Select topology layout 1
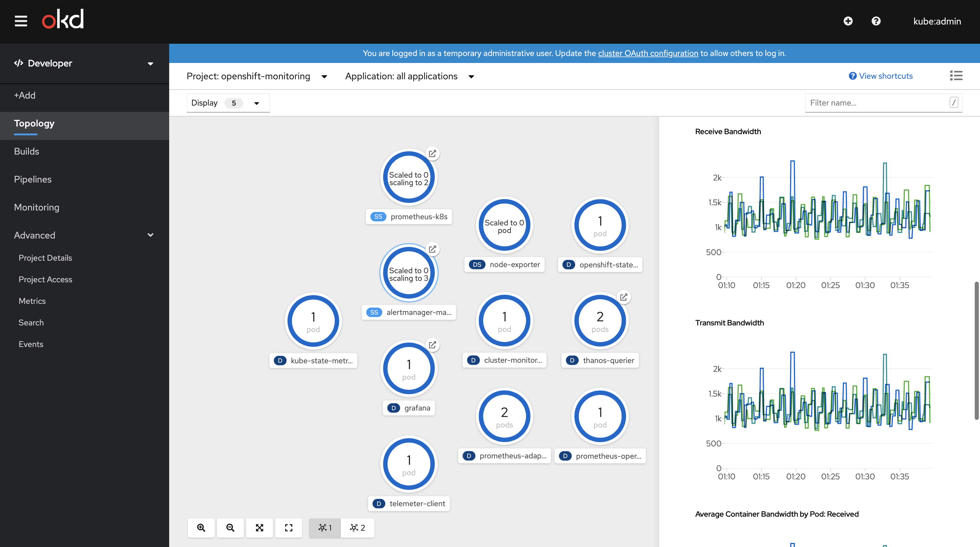The width and height of the screenshot is (980, 547). [325, 527]
